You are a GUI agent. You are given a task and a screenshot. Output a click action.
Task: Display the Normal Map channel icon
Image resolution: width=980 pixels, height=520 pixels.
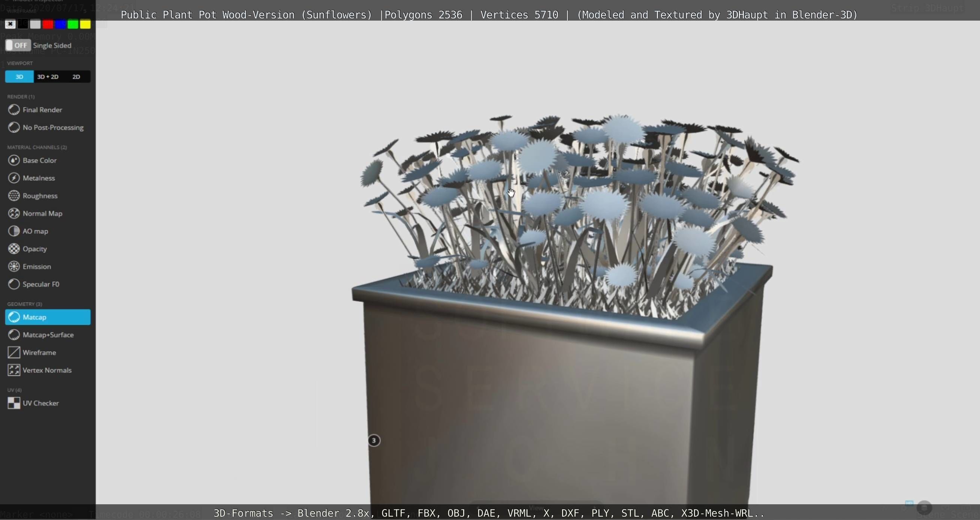(14, 214)
